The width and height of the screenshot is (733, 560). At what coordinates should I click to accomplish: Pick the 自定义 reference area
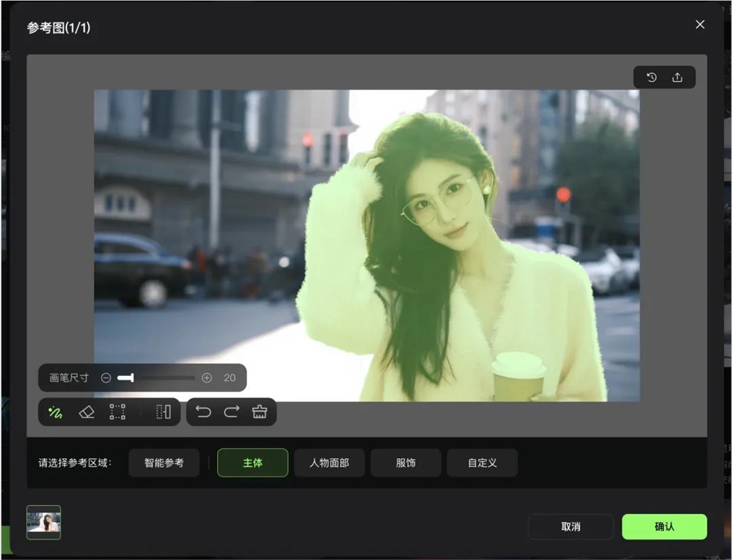[482, 463]
